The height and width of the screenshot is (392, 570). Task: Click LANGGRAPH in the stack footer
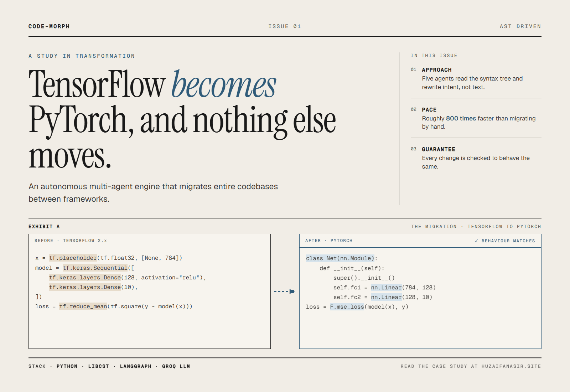pos(136,366)
